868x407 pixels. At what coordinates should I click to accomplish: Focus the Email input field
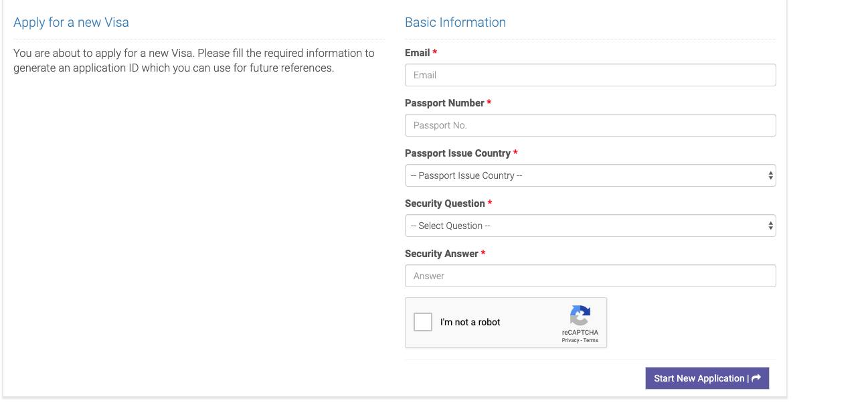point(590,75)
